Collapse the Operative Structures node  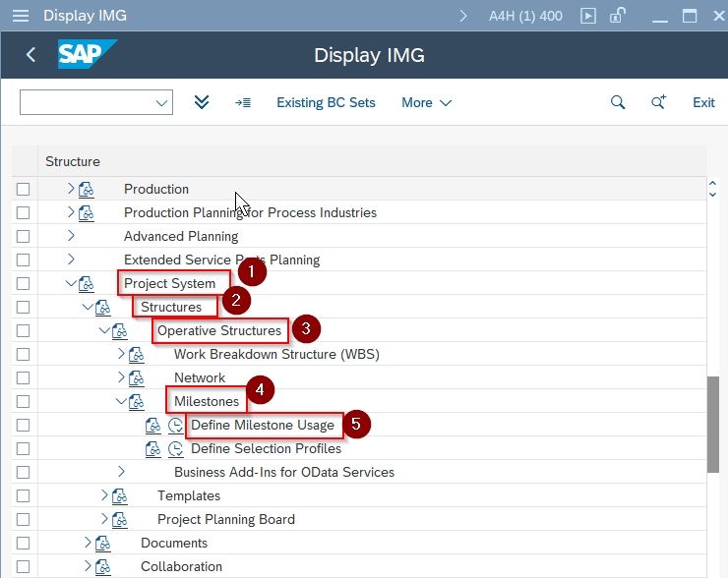click(x=104, y=330)
